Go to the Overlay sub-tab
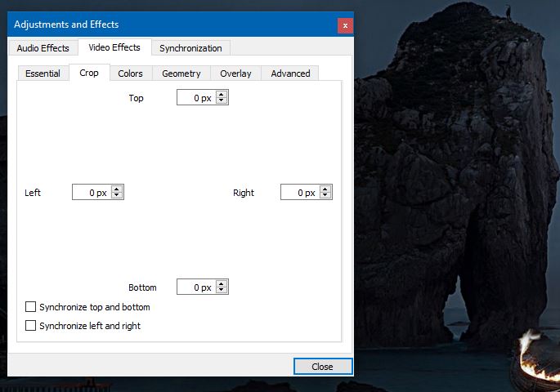 pos(235,73)
